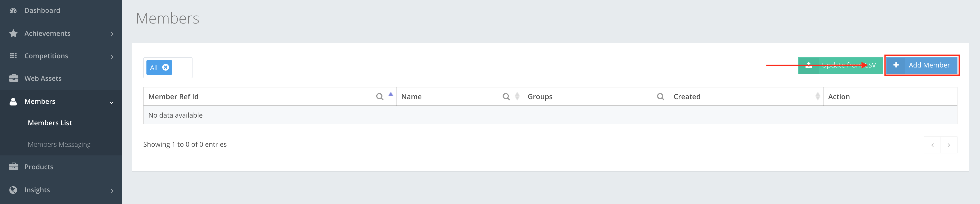Expand the Achievements submenu chevron
The width and height of the screenshot is (980, 204).
tap(112, 34)
